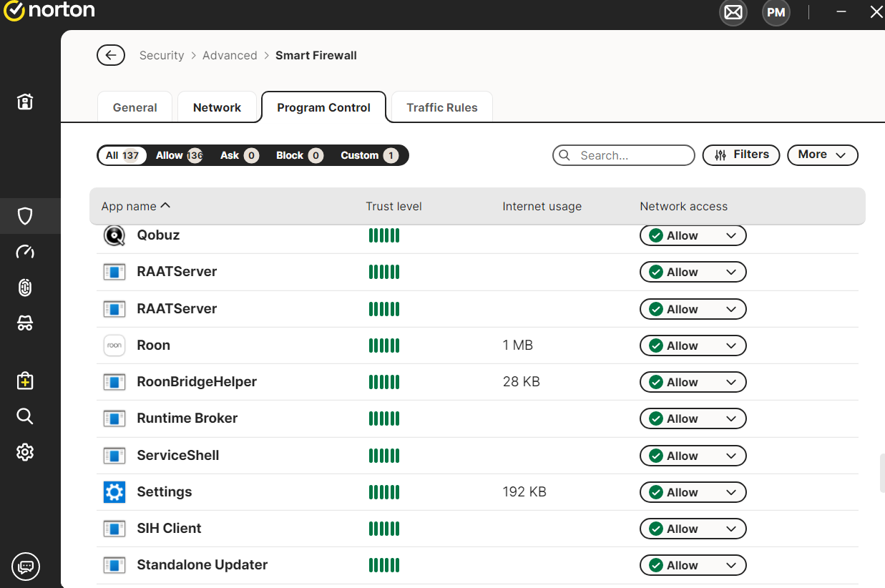Switch to the Network tab
The width and height of the screenshot is (885, 588).
click(x=217, y=107)
